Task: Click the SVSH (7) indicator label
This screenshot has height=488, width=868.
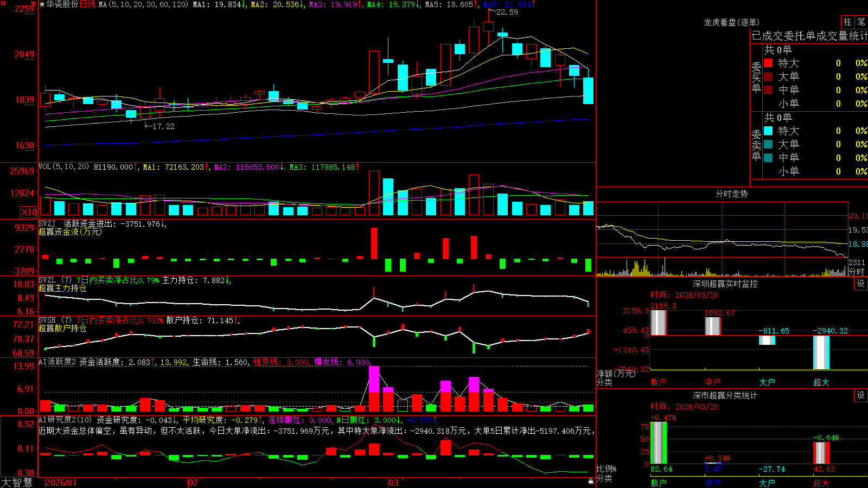Action: (55, 320)
